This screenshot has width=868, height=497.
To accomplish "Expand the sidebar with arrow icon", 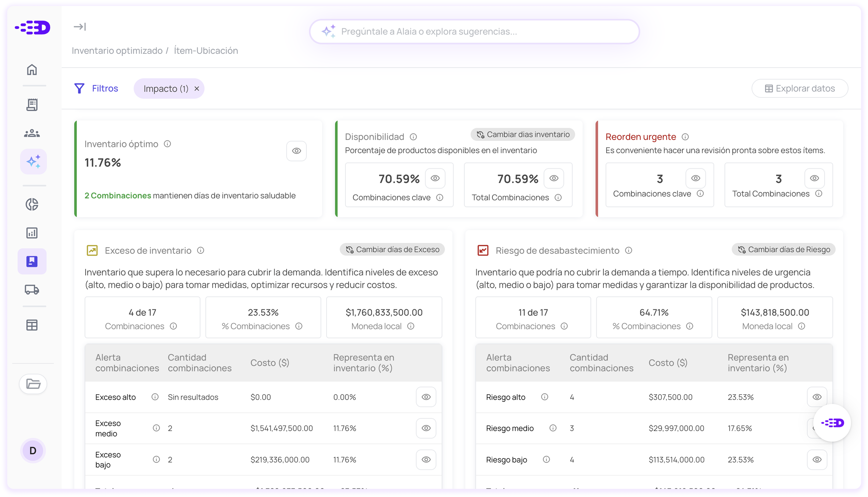I will point(80,27).
